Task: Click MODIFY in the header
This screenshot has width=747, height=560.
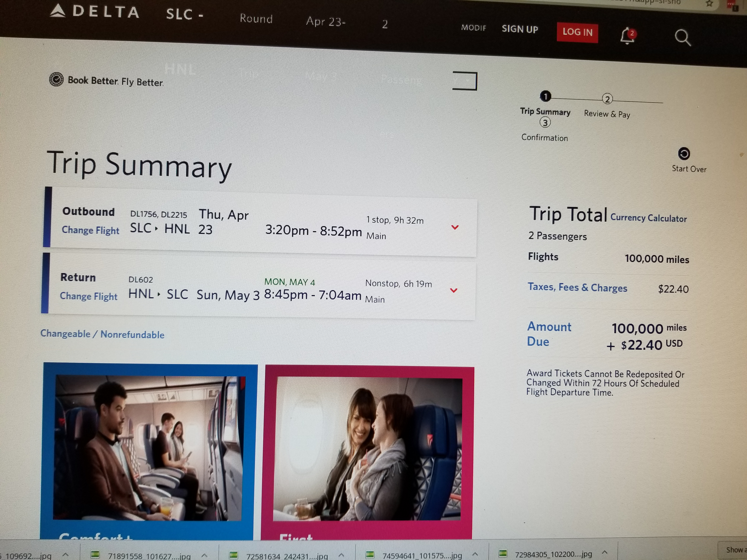Action: 474,28
